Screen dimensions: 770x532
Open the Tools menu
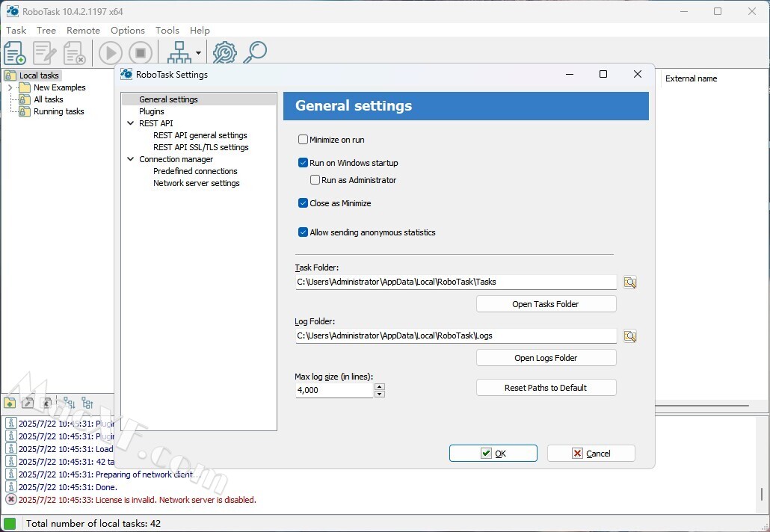click(167, 31)
